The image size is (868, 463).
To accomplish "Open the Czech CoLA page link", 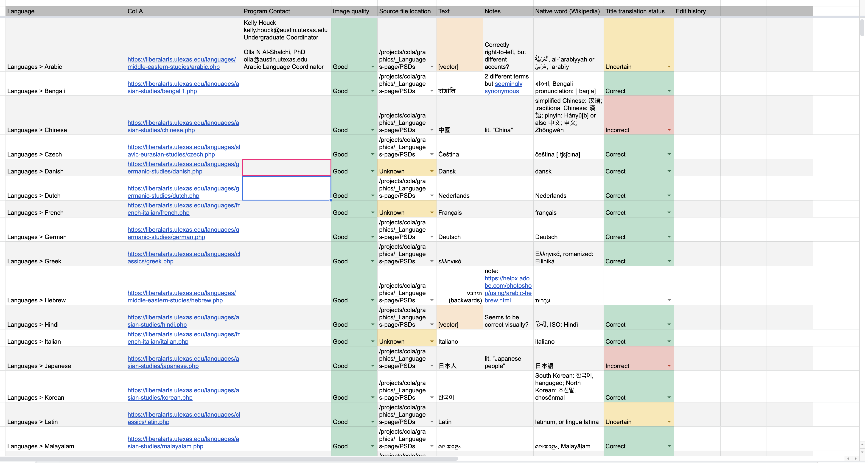I will 184,151.
